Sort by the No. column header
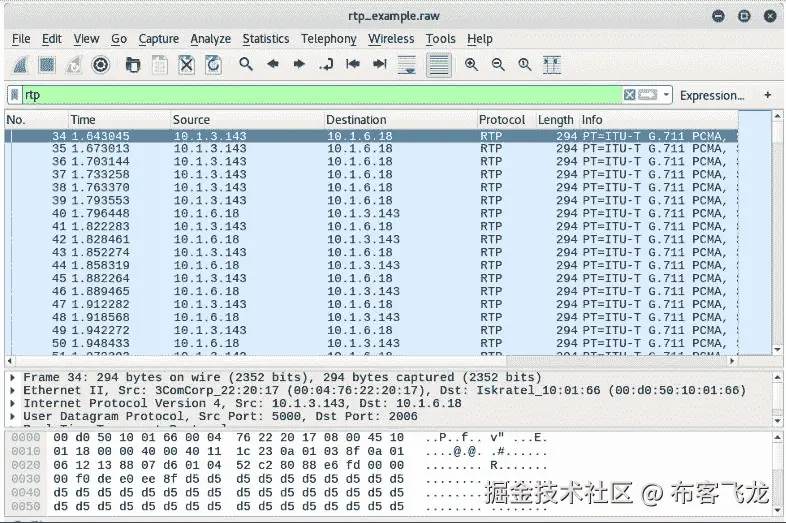Screen dimensions: 786x523 (37, 120)
